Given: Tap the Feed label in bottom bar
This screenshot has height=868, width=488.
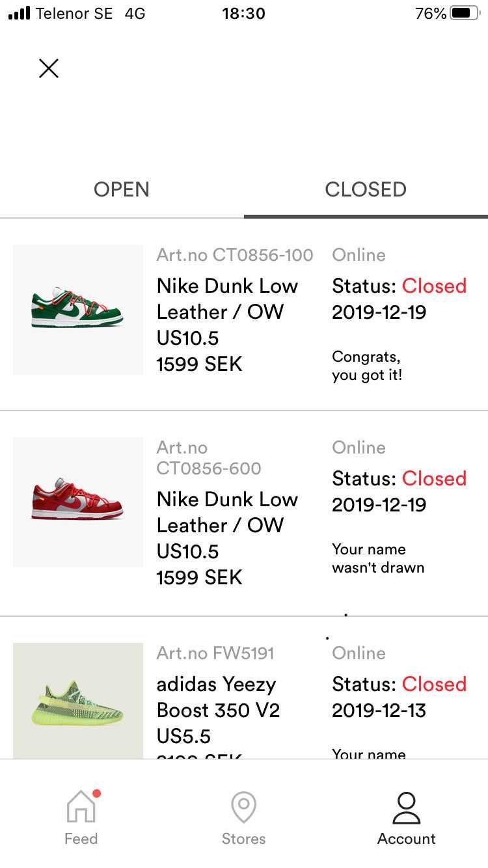Looking at the screenshot, I should click(81, 839).
